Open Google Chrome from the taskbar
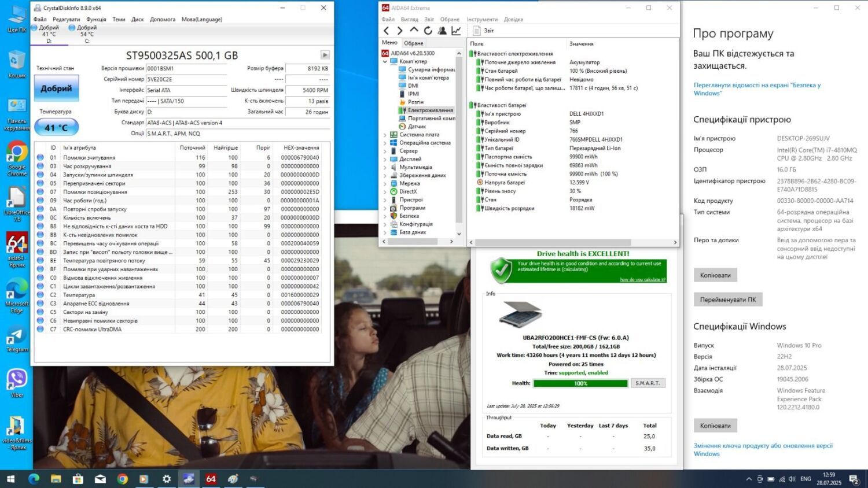The image size is (868, 488). pyautogui.click(x=122, y=479)
